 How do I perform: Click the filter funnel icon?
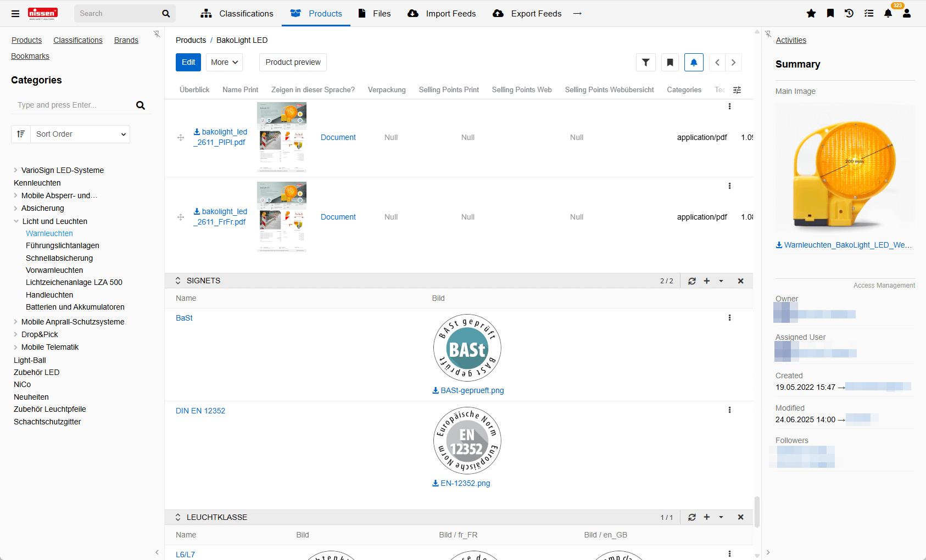coord(646,63)
